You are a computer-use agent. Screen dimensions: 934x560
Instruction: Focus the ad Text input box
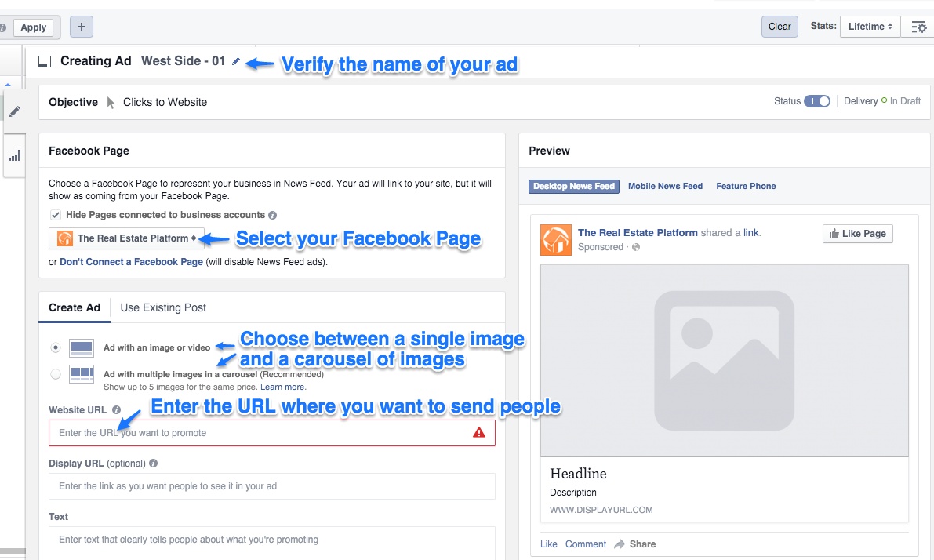[271, 543]
